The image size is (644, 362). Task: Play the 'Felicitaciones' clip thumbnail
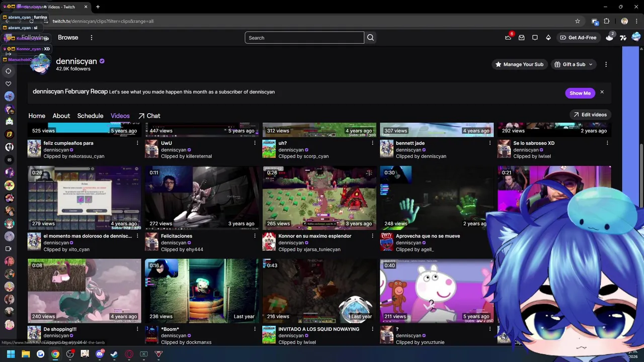point(202,198)
